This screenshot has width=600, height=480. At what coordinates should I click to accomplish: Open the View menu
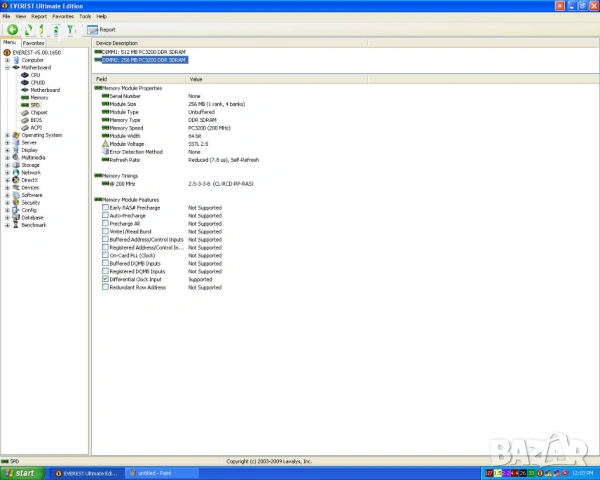pos(21,16)
